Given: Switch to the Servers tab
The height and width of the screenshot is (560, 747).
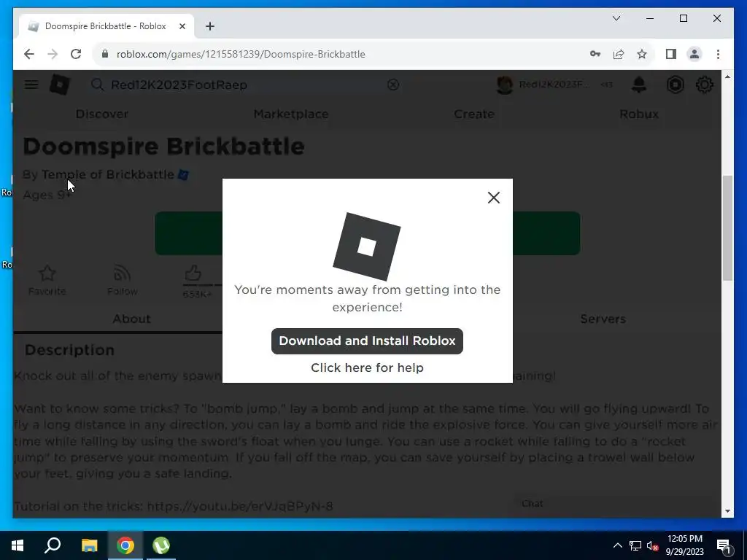Looking at the screenshot, I should click(x=603, y=319).
